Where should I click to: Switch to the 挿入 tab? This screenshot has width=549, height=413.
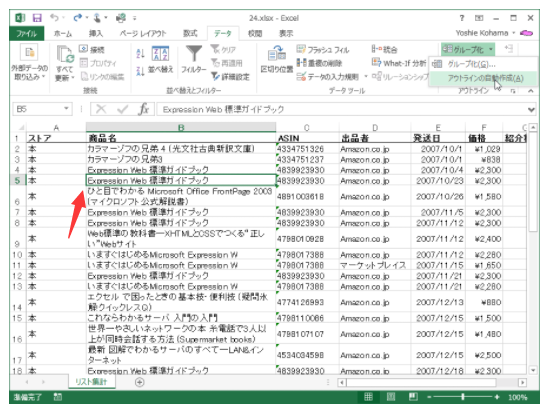click(x=96, y=33)
